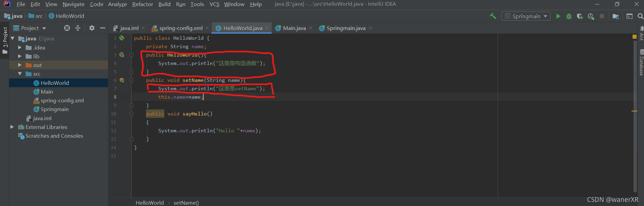Viewport: 644px width, 206px height.
Task: Place cursor on line 12 println statement
Action: [209, 131]
